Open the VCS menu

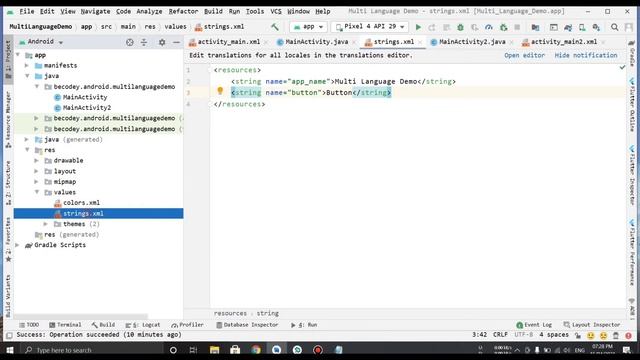(276, 11)
